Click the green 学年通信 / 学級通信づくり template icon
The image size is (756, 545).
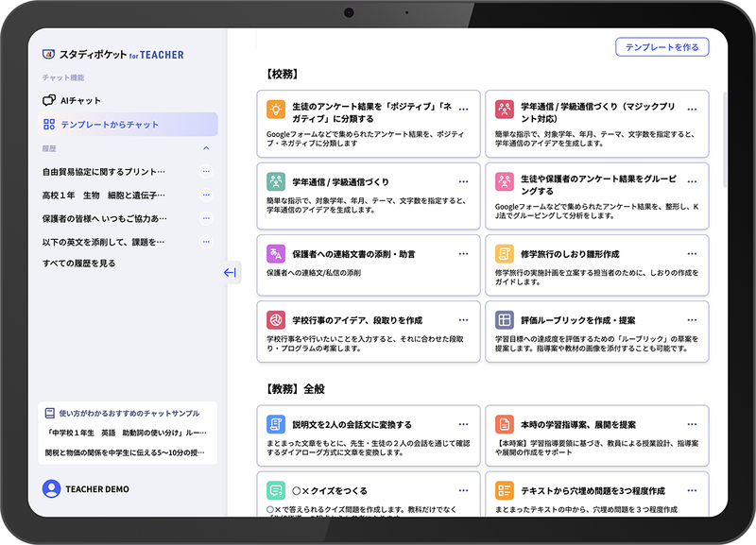tap(273, 179)
